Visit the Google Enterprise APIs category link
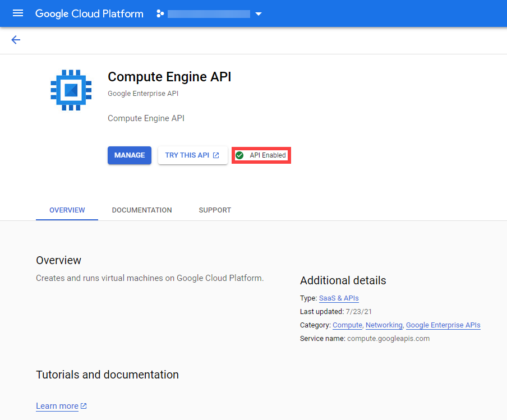Viewport: 507px width, 420px height. pos(443,325)
